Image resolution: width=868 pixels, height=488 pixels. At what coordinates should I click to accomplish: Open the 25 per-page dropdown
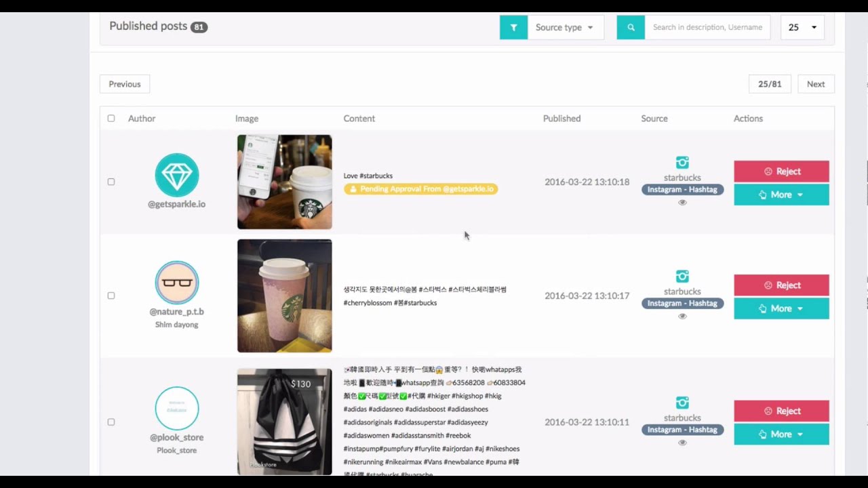coord(802,28)
